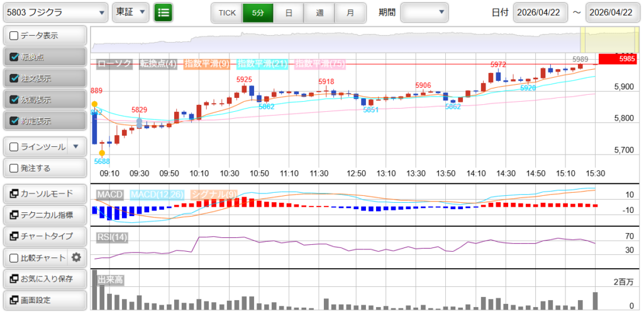Expand the ラインツール arrow menu
644x314 pixels.
(x=76, y=147)
